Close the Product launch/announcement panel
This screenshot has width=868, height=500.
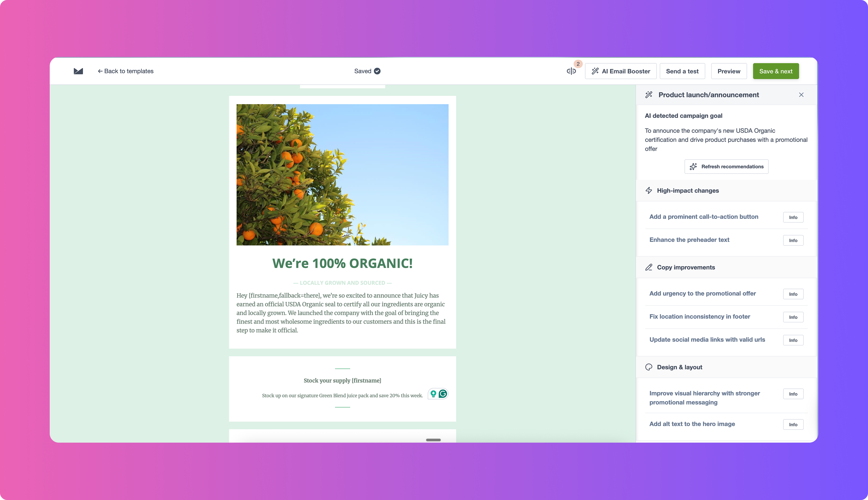801,95
